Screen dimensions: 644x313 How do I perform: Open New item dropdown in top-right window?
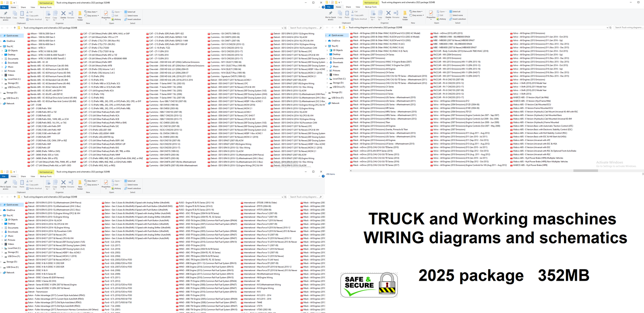pyautogui.click(x=417, y=12)
